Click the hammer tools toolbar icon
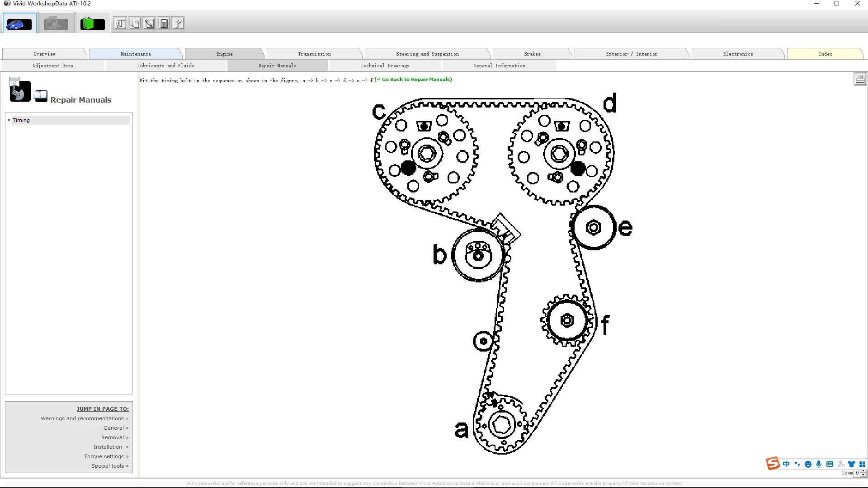This screenshot has height=488, width=868. tap(120, 23)
